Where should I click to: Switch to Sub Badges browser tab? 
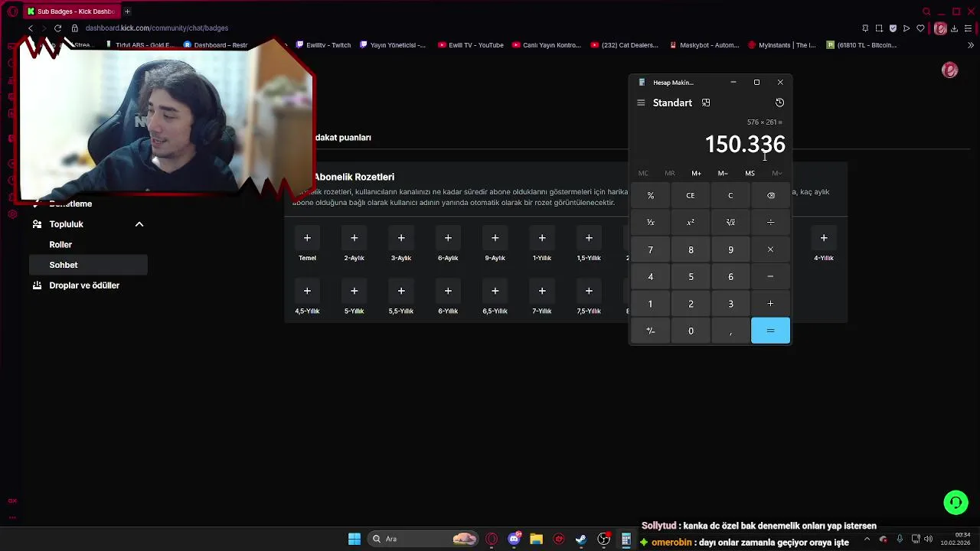[x=70, y=11]
